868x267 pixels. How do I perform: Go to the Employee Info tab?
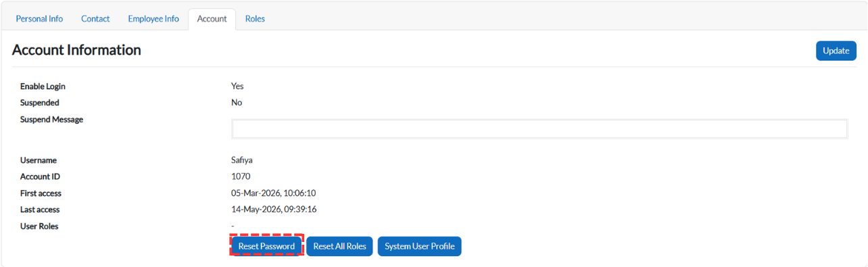pyautogui.click(x=153, y=19)
